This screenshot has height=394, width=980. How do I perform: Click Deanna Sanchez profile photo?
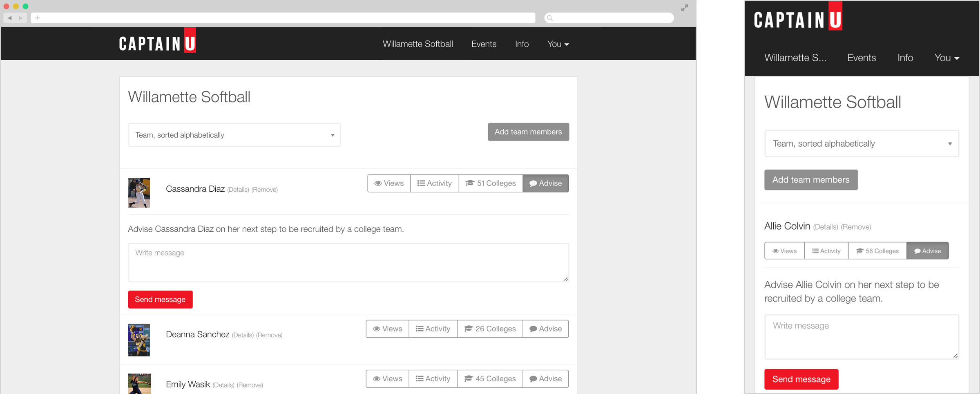(x=139, y=340)
